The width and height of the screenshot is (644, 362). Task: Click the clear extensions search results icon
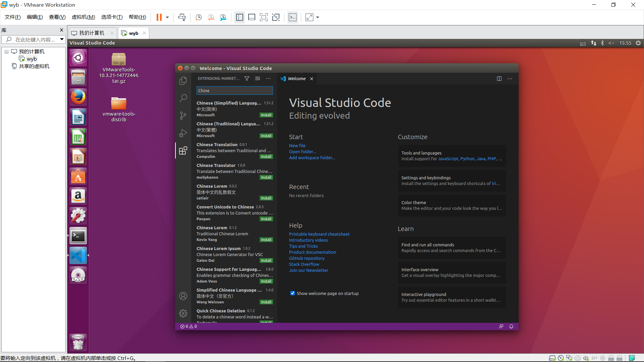pos(258,78)
